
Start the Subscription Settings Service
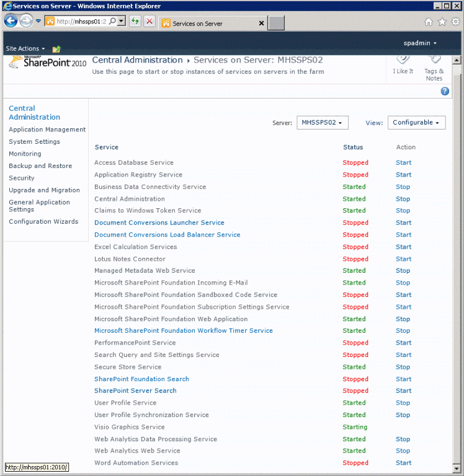[x=404, y=307]
